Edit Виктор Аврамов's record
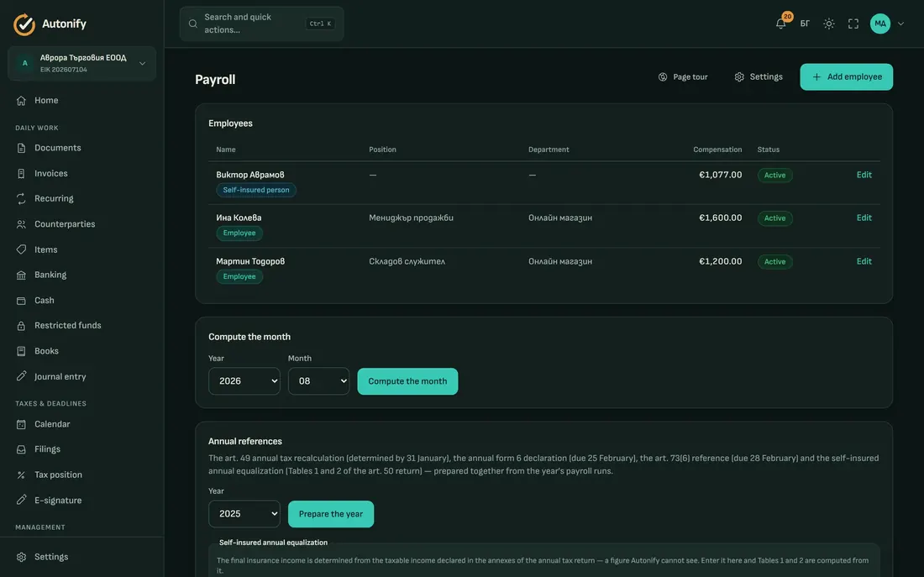The height and width of the screenshot is (577, 924). (x=864, y=175)
